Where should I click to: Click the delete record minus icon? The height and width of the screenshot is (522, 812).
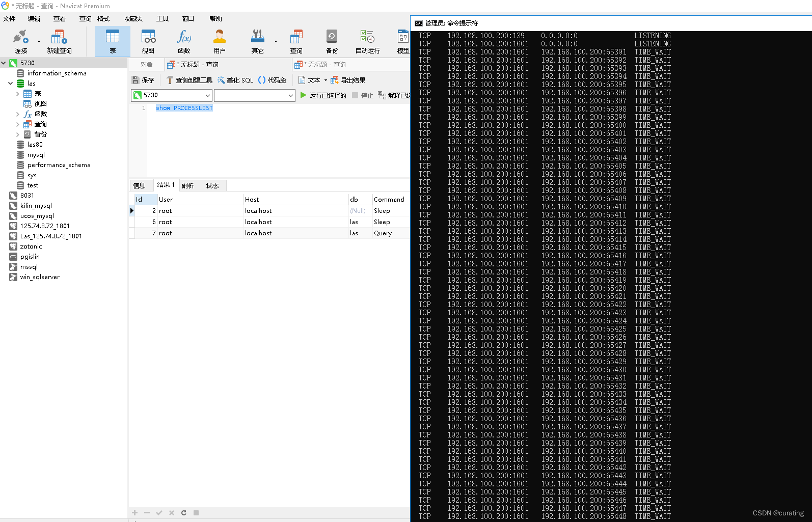147,513
